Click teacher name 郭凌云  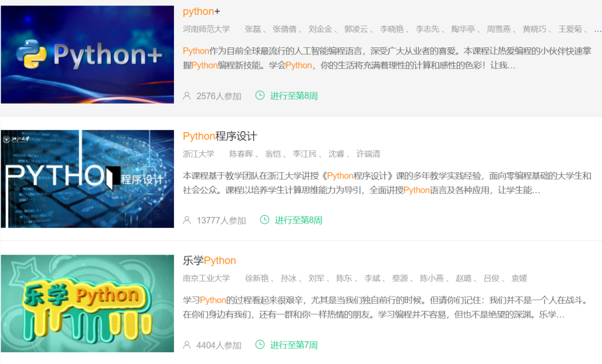point(356,29)
